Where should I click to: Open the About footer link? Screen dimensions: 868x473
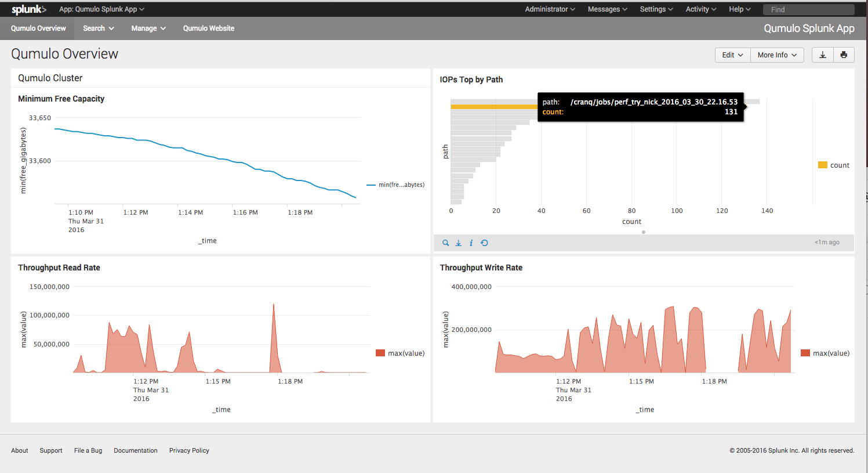tap(20, 450)
